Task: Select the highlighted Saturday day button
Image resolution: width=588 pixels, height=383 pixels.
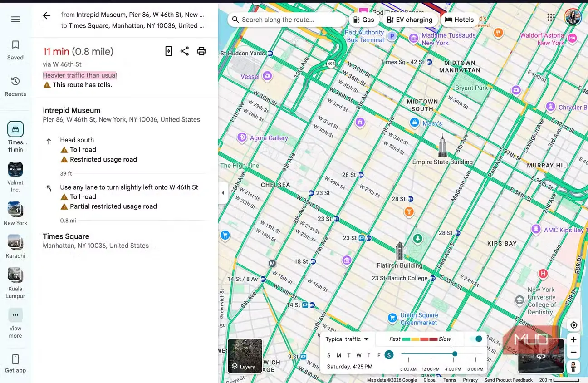Action: click(x=389, y=355)
